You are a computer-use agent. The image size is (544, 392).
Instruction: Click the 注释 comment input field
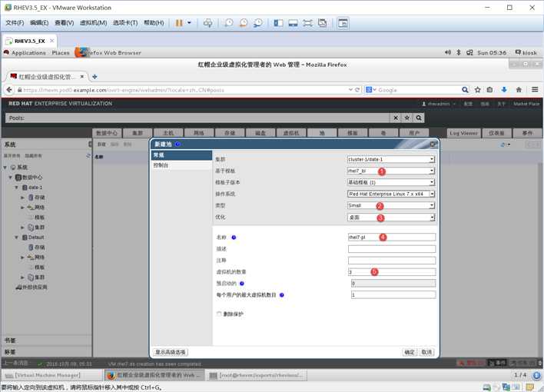click(392, 261)
